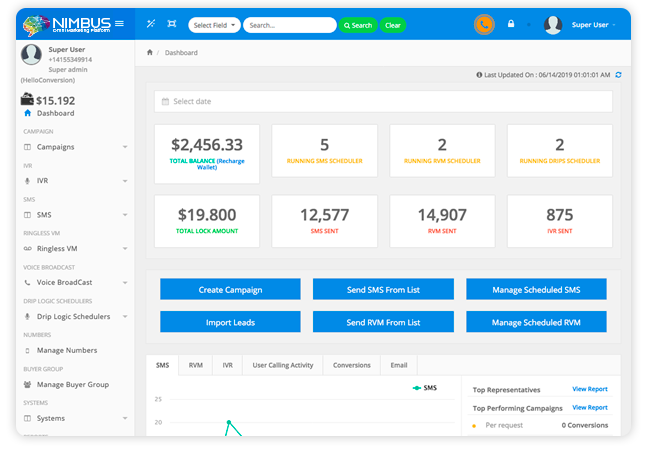Click the info icon beside Last Updated

(x=479, y=75)
